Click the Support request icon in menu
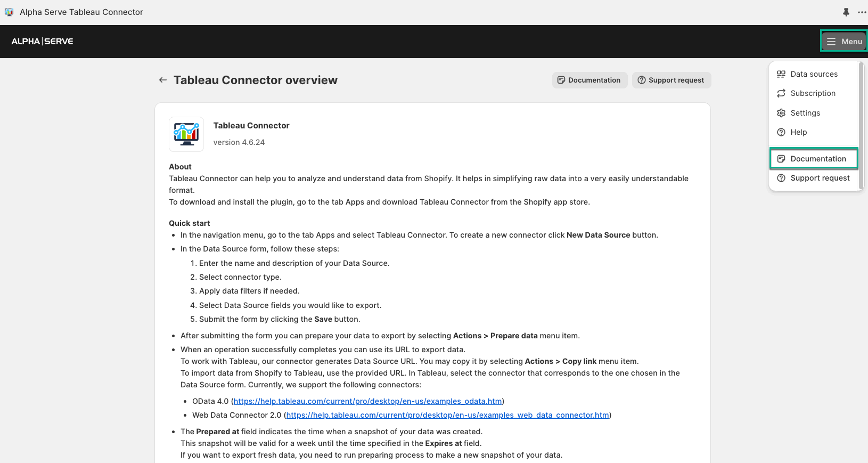The width and height of the screenshot is (868, 463). [781, 178]
